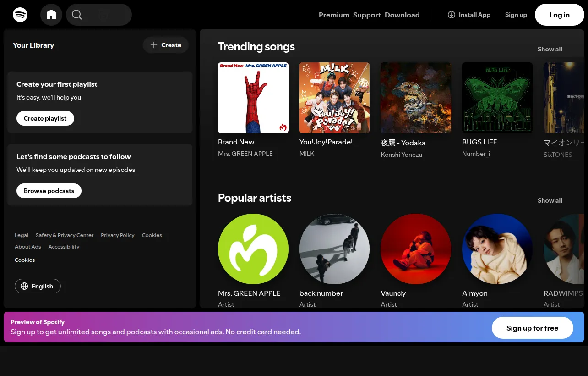Click the "Preview of Spotify" banner text

tap(38, 322)
